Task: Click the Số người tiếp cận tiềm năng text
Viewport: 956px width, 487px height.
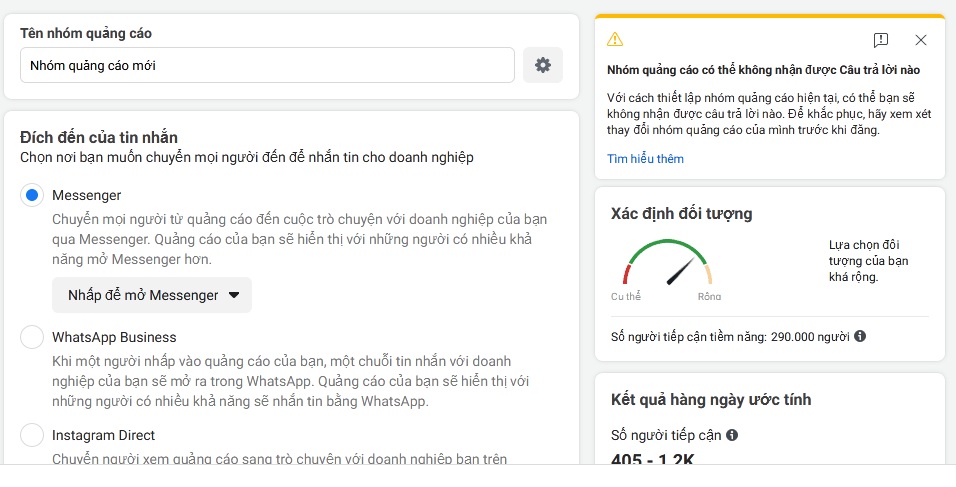Action: [730, 336]
